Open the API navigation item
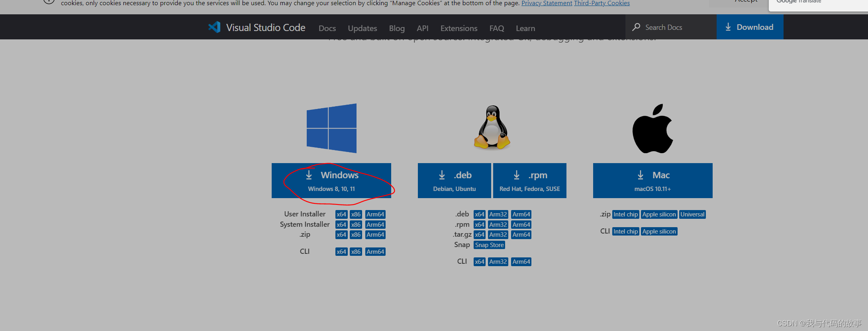Viewport: 868px width, 331px height. 423,28
